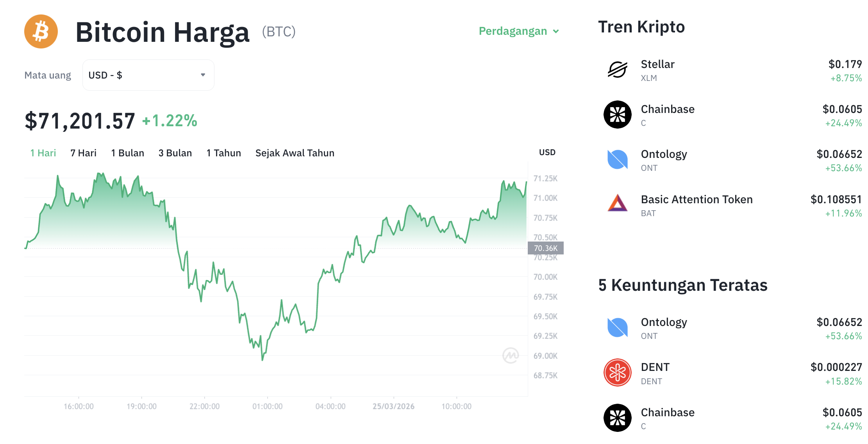The width and height of the screenshot is (868, 444).
Task: Open the USD currency dropdown
Action: point(148,75)
